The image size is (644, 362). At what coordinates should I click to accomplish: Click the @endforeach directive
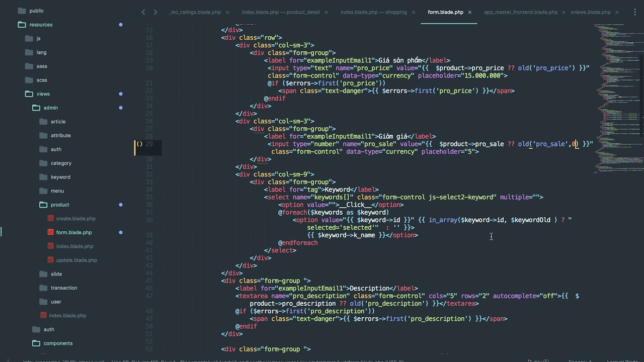(298, 243)
